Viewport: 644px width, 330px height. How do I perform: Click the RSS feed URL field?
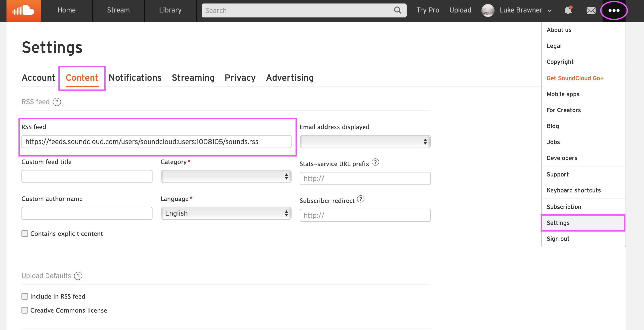[x=156, y=142]
